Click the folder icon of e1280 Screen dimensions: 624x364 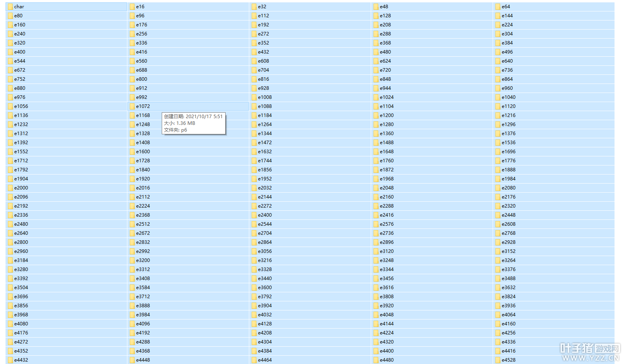coord(376,124)
